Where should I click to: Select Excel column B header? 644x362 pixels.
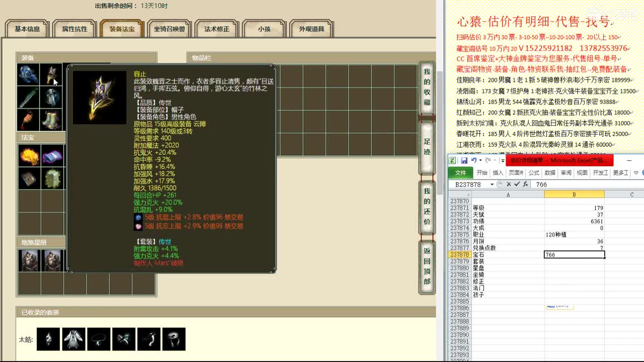[574, 195]
